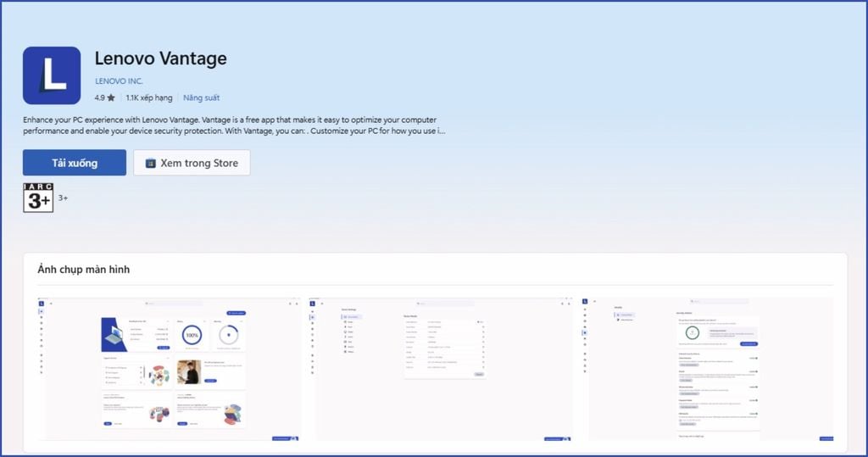Click the Lenovo Vantage app logo
The image size is (868, 457).
[x=52, y=75]
